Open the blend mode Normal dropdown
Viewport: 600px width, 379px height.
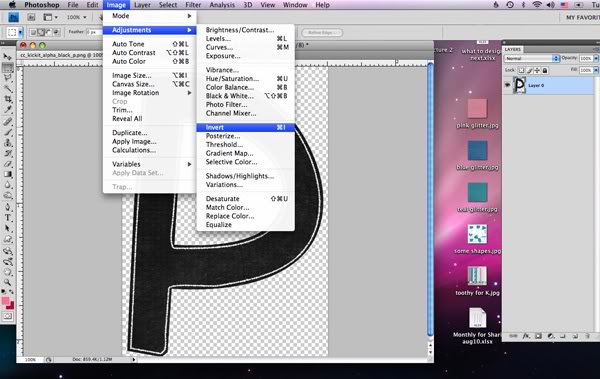pos(532,58)
